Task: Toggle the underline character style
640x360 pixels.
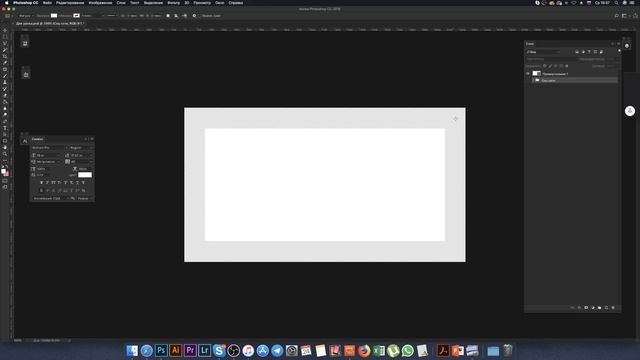Action: pos(78,182)
